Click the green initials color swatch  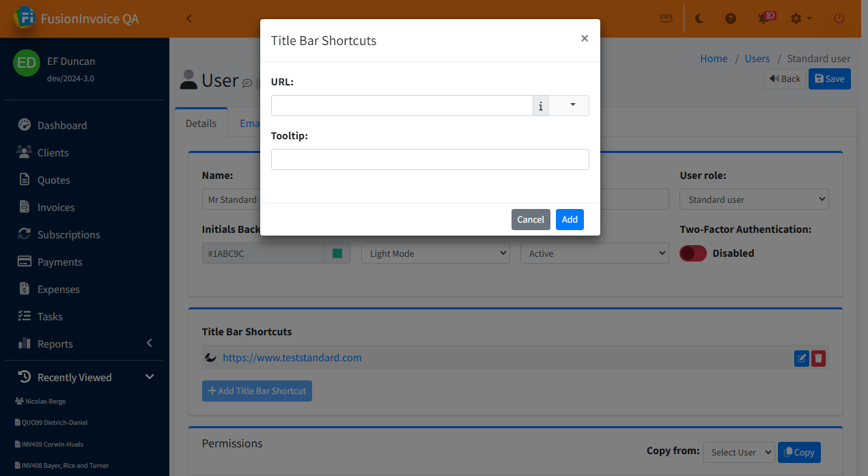(x=337, y=253)
